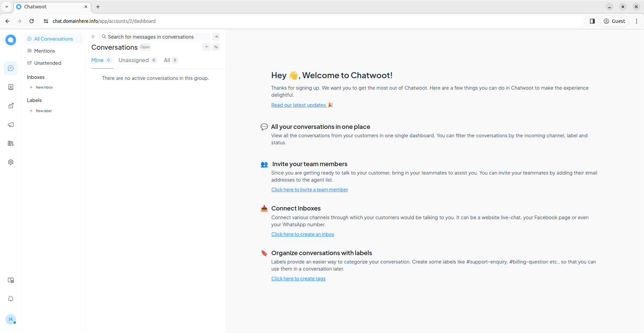Click Organize conversations with labels heading
644x333 pixels.
[x=322, y=253]
